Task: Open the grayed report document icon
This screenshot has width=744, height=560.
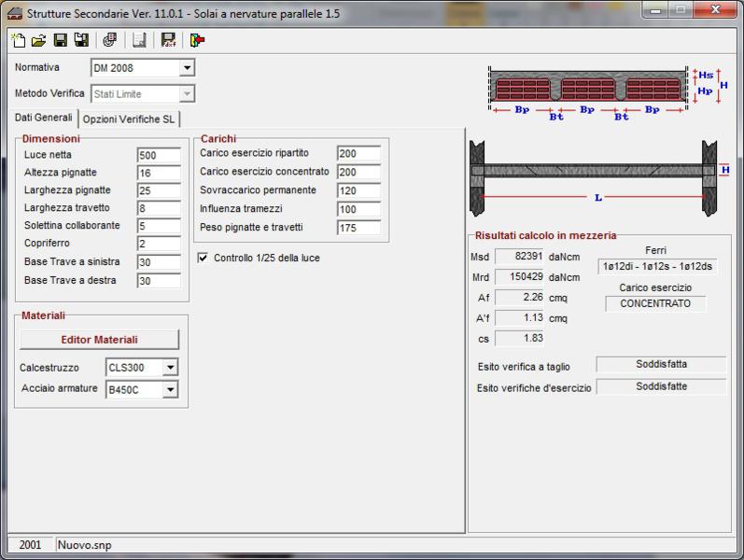Action: 139,40
